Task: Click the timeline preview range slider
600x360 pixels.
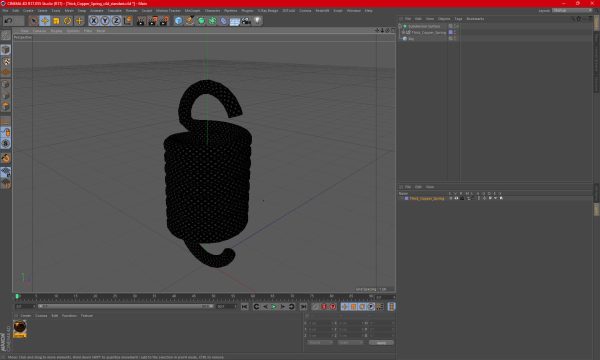Action: tap(126, 306)
